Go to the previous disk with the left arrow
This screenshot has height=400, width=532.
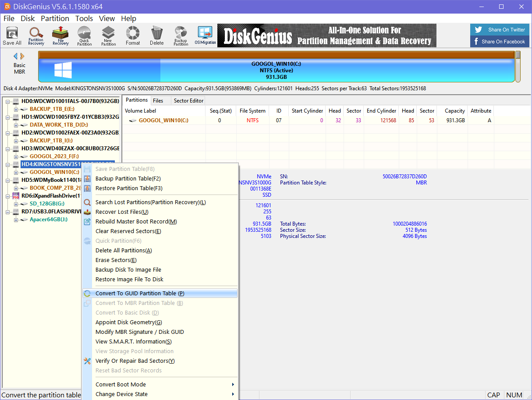pyautogui.click(x=16, y=56)
